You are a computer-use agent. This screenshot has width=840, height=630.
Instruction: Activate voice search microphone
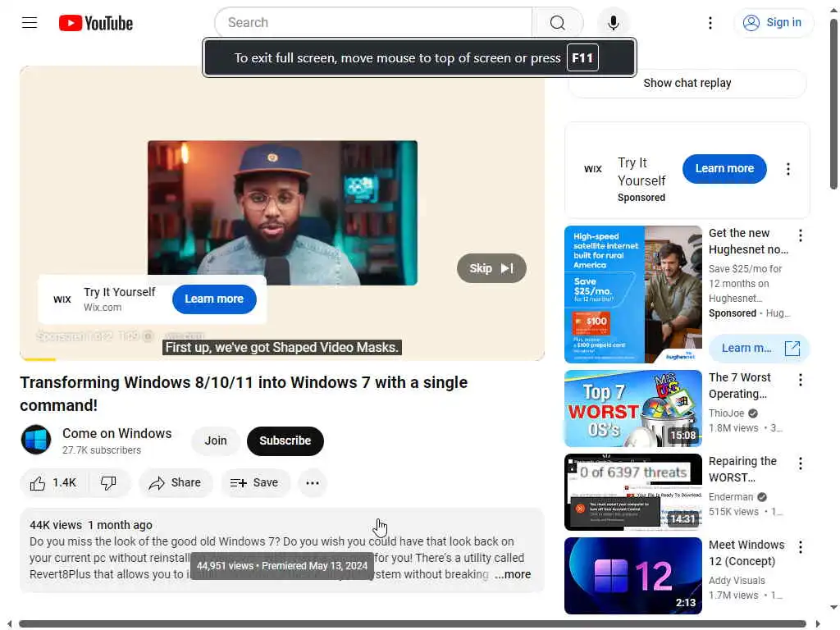614,22
